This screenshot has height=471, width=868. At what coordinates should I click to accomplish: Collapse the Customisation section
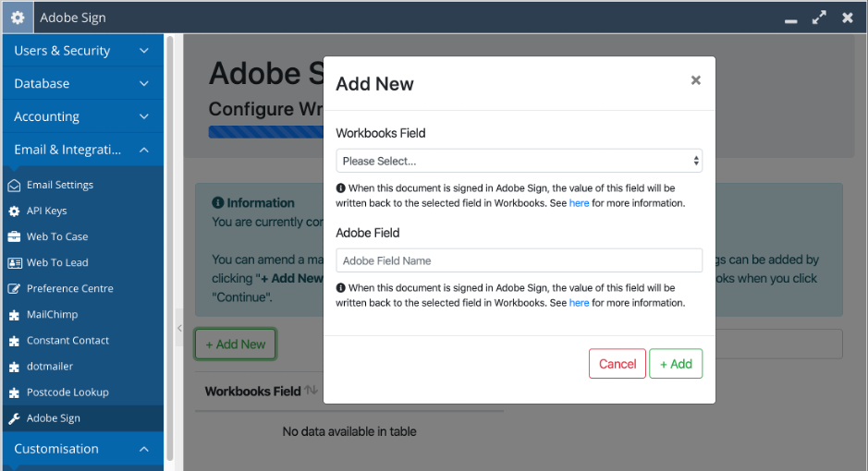tap(83, 448)
